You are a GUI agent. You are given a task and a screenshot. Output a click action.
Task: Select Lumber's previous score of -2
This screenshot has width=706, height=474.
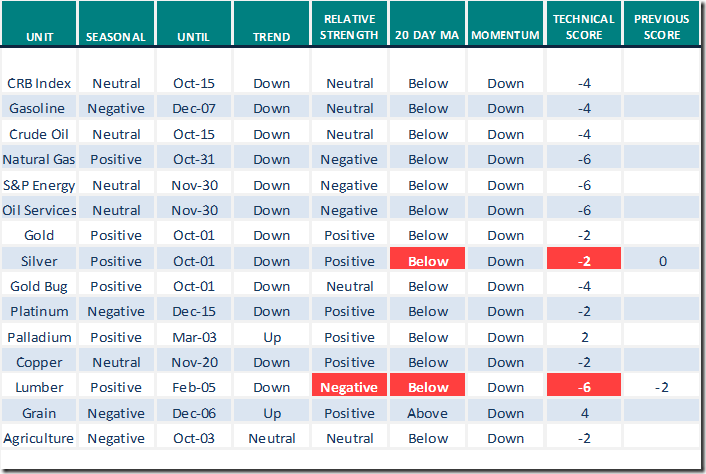663,387
